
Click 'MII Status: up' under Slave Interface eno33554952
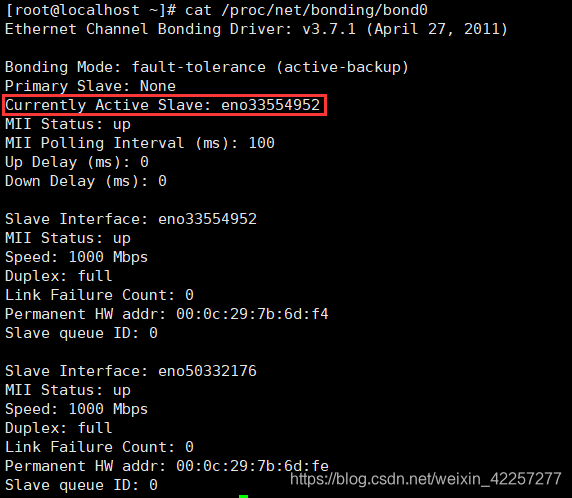(67, 238)
